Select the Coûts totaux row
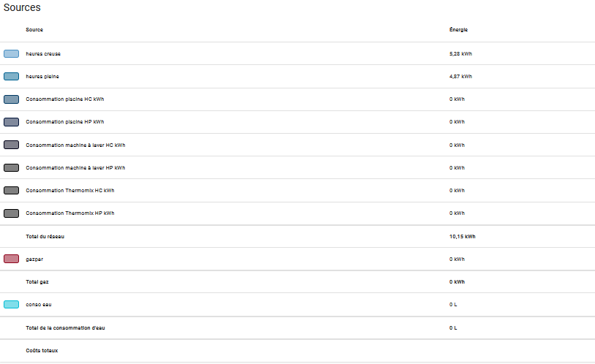 click(x=297, y=351)
